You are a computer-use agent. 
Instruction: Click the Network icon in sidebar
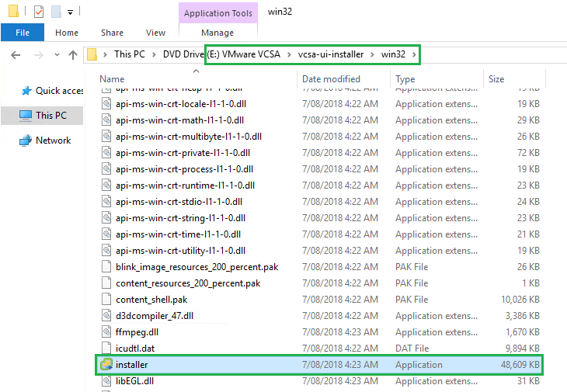click(26, 140)
